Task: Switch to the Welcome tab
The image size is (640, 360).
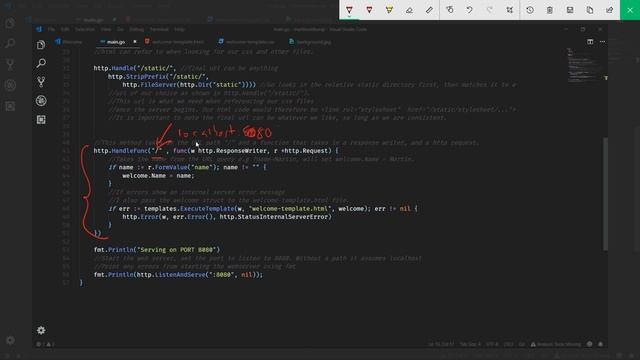Action: 69,42
